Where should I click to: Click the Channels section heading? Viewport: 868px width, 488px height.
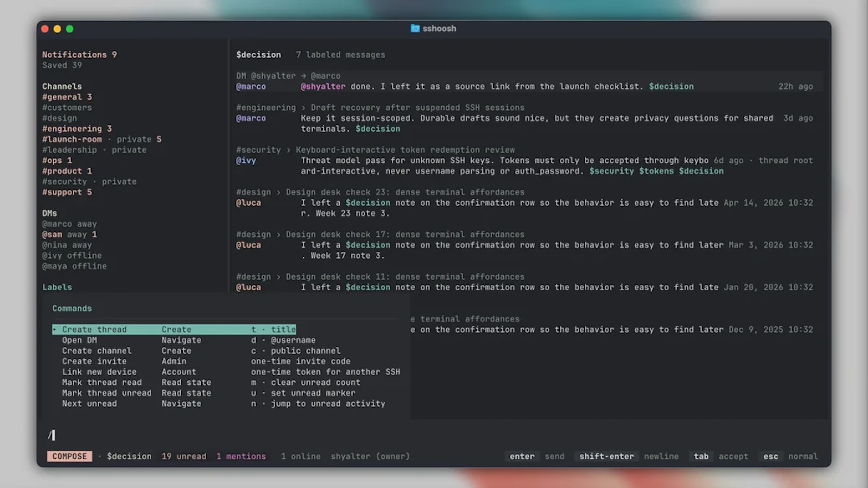(62, 86)
